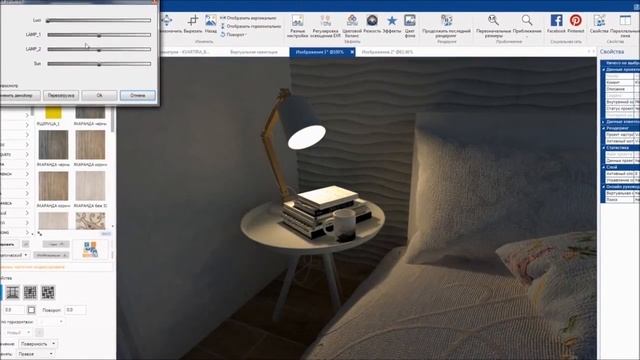Collapse the Рендеринг properties section
Viewport: 640px width, 360px height.
(x=604, y=128)
